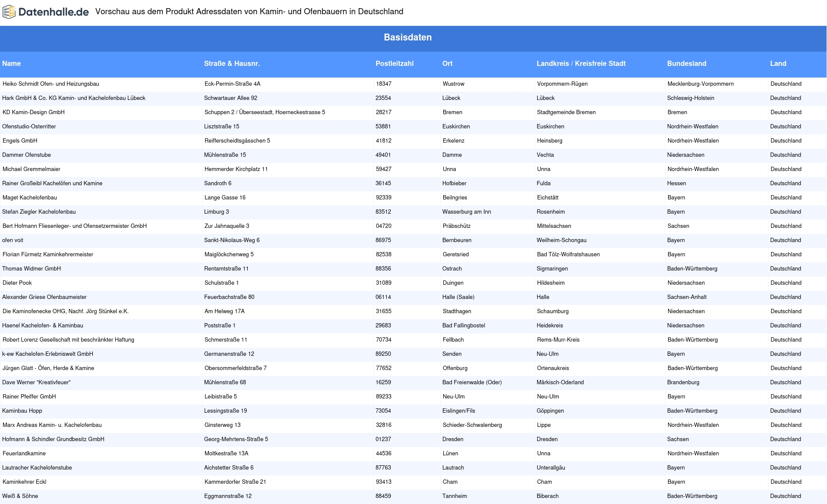
Task: Click the Postleitzahl column header
Action: [x=395, y=63]
